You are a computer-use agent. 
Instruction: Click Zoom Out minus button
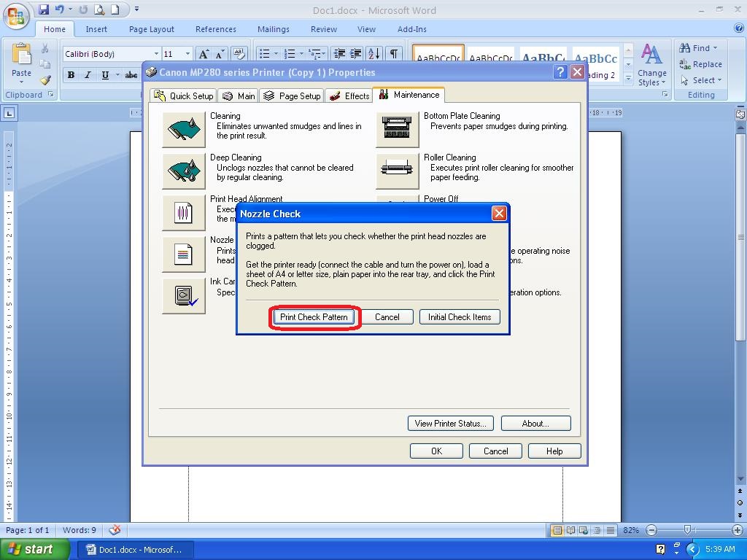[651, 530]
